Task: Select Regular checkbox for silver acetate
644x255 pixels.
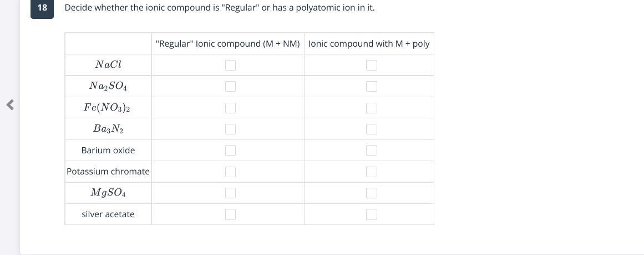Action: (x=230, y=214)
